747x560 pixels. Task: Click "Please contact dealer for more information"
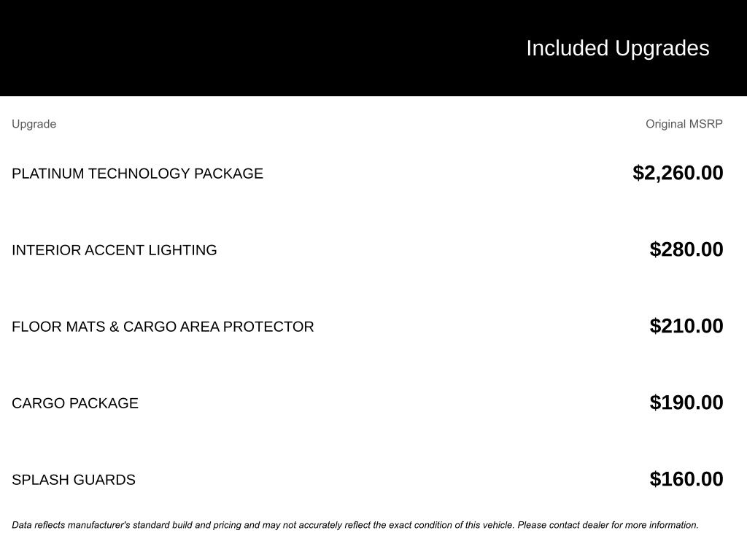(608, 525)
